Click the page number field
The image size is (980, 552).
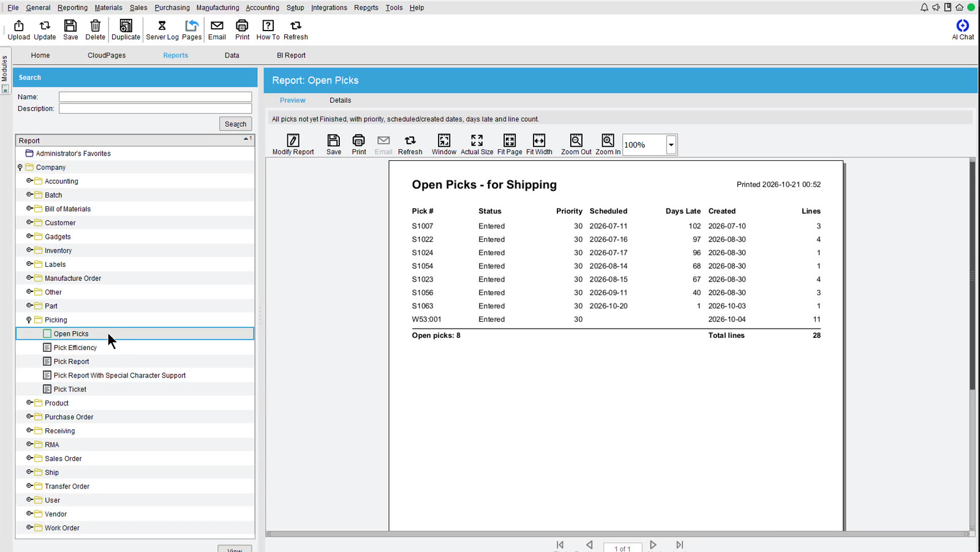point(622,548)
